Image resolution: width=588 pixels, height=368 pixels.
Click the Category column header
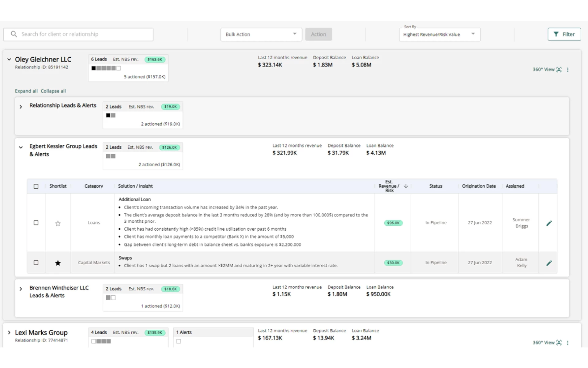(94, 186)
